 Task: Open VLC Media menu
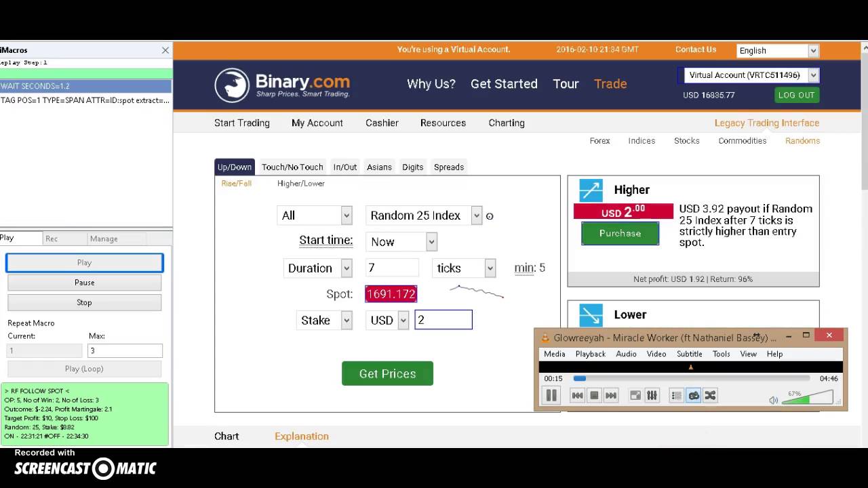tap(554, 354)
